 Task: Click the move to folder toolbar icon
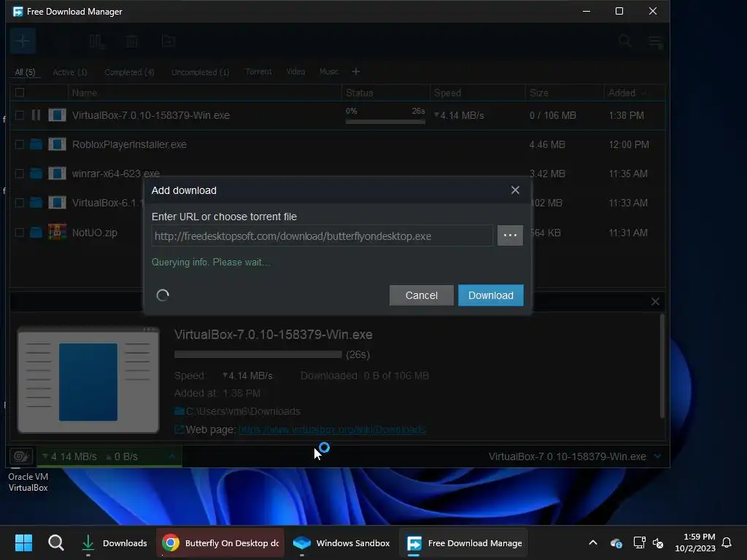coord(169,42)
